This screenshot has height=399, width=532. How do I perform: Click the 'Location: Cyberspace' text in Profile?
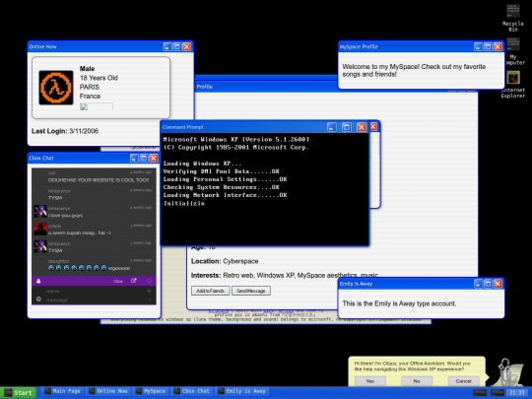pos(225,261)
